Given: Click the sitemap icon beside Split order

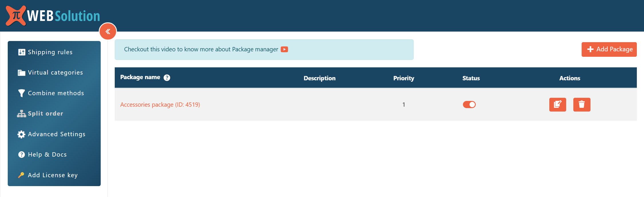Looking at the screenshot, I should [x=21, y=114].
